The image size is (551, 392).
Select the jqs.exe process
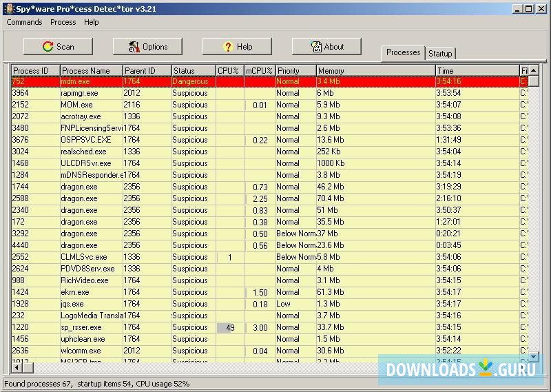[x=270, y=304]
